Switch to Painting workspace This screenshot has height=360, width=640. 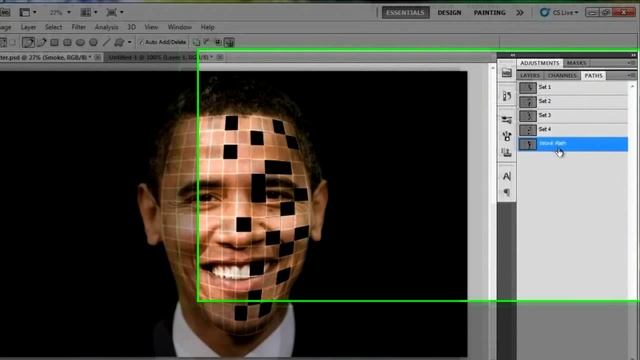point(489,13)
